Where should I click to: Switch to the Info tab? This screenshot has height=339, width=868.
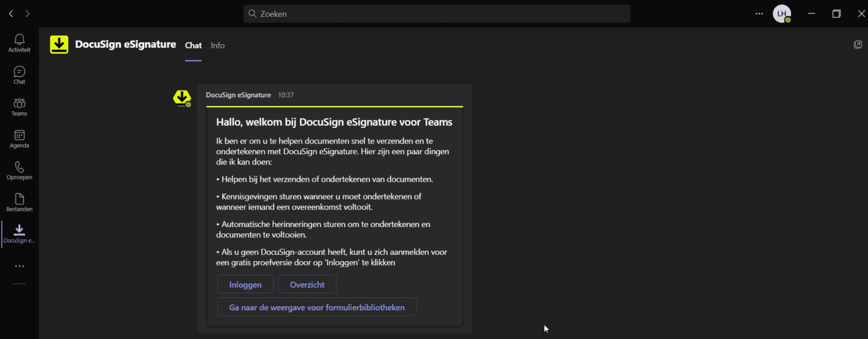coord(217,45)
